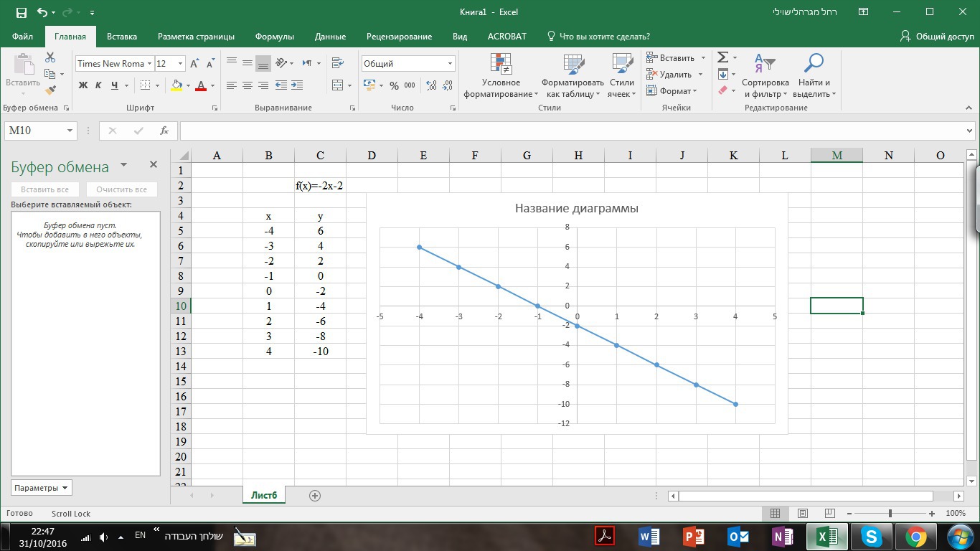The image size is (980, 551).
Task: Close the Буфер обмена pane
Action: pyautogui.click(x=153, y=165)
